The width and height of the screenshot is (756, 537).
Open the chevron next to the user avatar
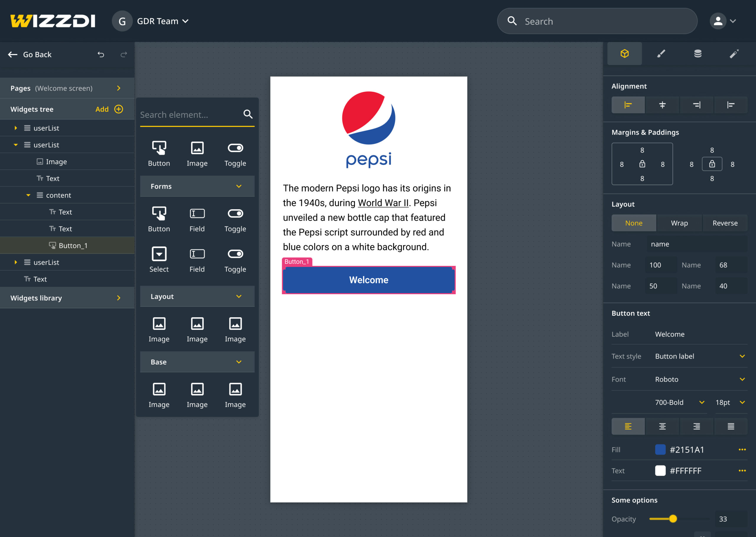[x=733, y=21]
